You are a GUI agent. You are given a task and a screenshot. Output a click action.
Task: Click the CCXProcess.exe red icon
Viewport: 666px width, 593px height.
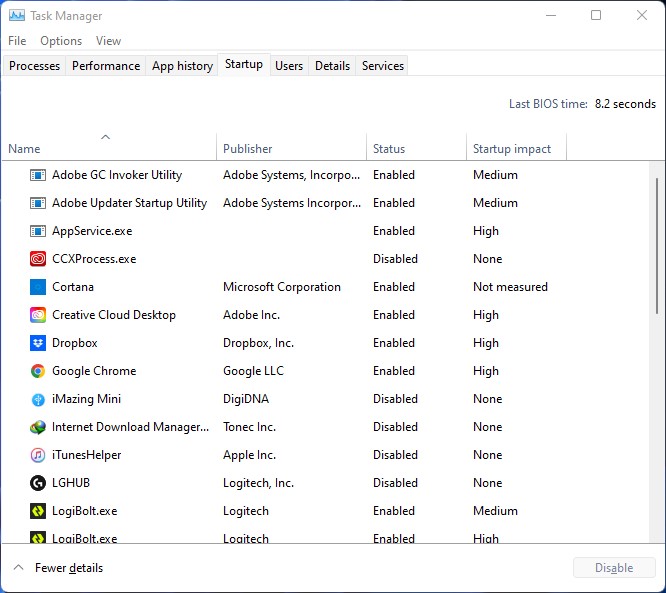[38, 259]
